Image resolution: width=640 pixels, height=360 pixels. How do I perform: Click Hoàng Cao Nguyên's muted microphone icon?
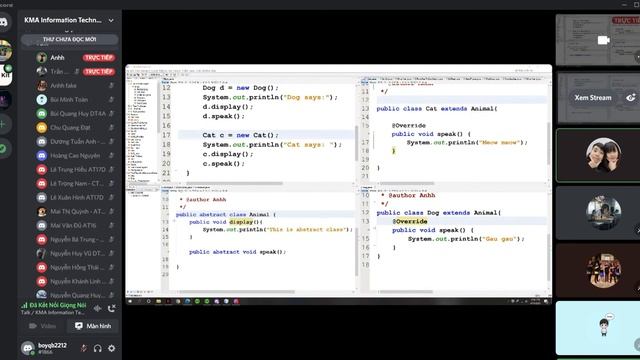click(111, 156)
